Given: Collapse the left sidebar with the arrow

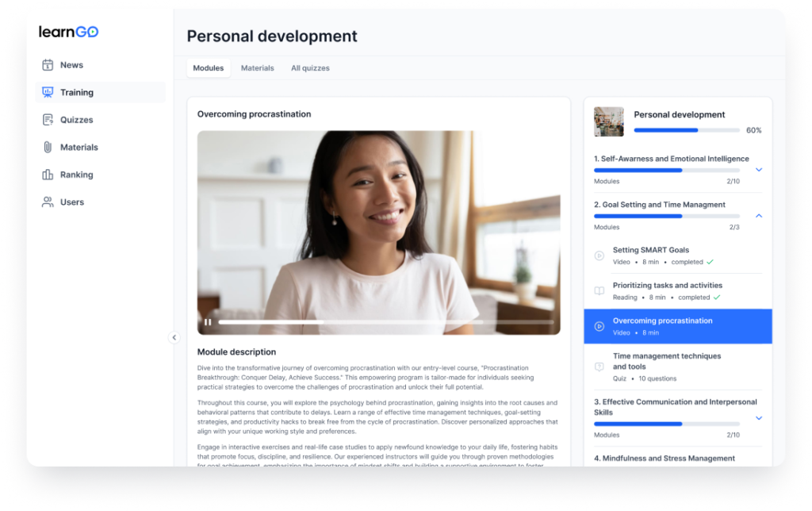Looking at the screenshot, I should pyautogui.click(x=174, y=337).
